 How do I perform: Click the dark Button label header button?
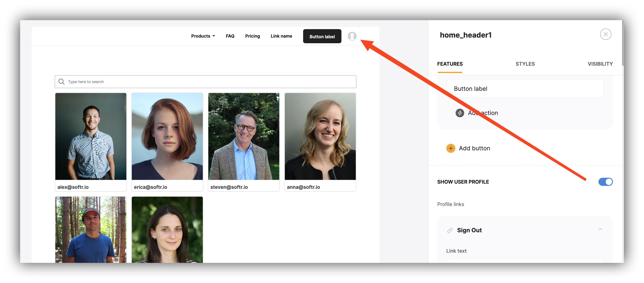click(322, 36)
